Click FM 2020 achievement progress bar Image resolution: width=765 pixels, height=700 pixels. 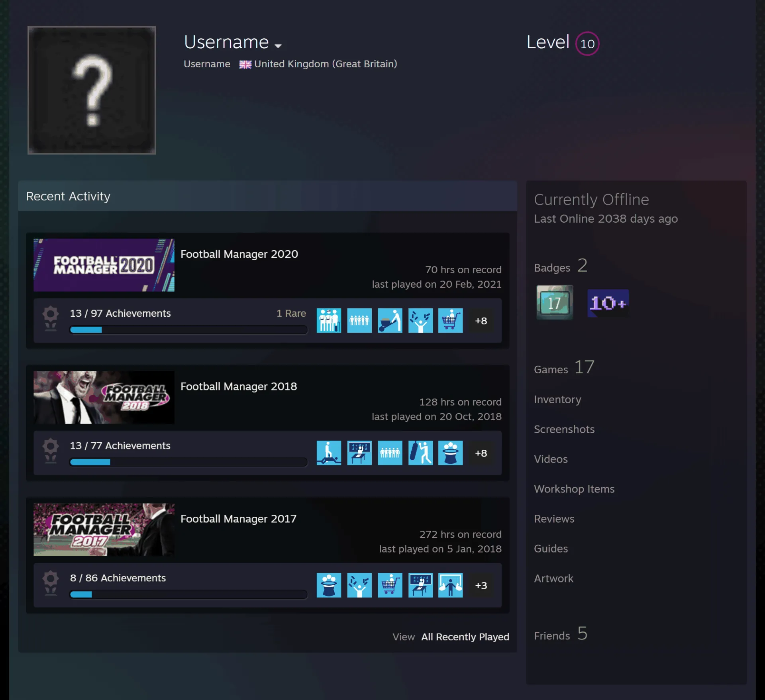pos(188,329)
